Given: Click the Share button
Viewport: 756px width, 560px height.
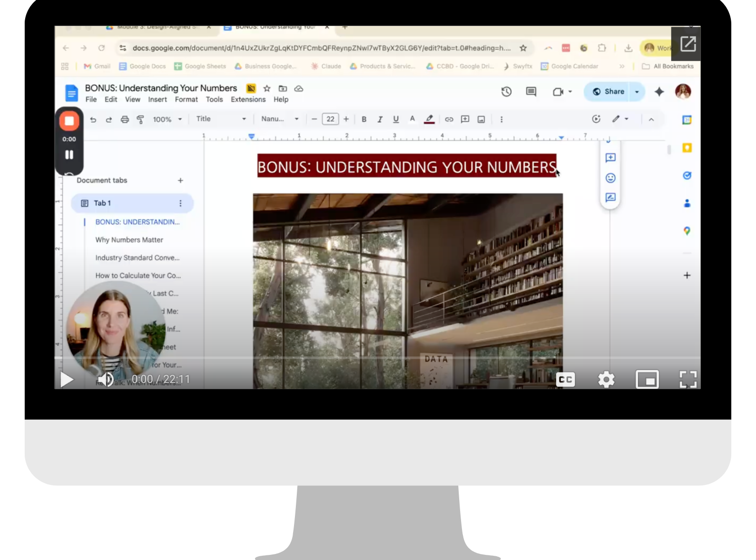Looking at the screenshot, I should point(608,91).
